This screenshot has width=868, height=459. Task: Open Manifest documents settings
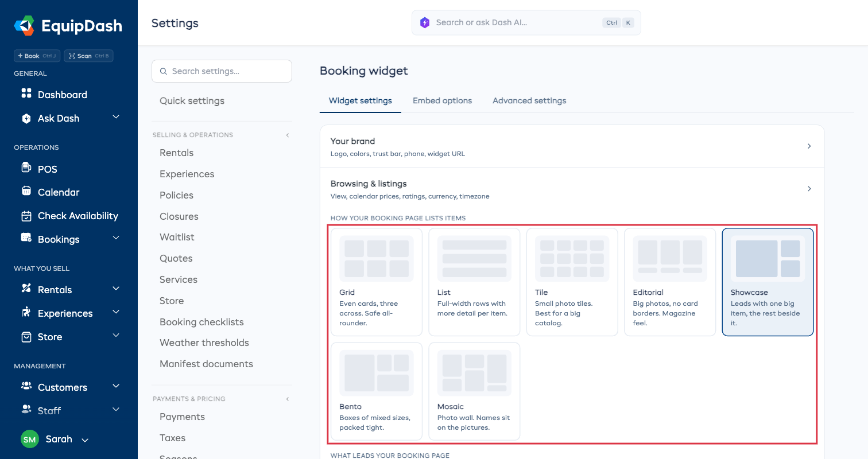tap(206, 364)
